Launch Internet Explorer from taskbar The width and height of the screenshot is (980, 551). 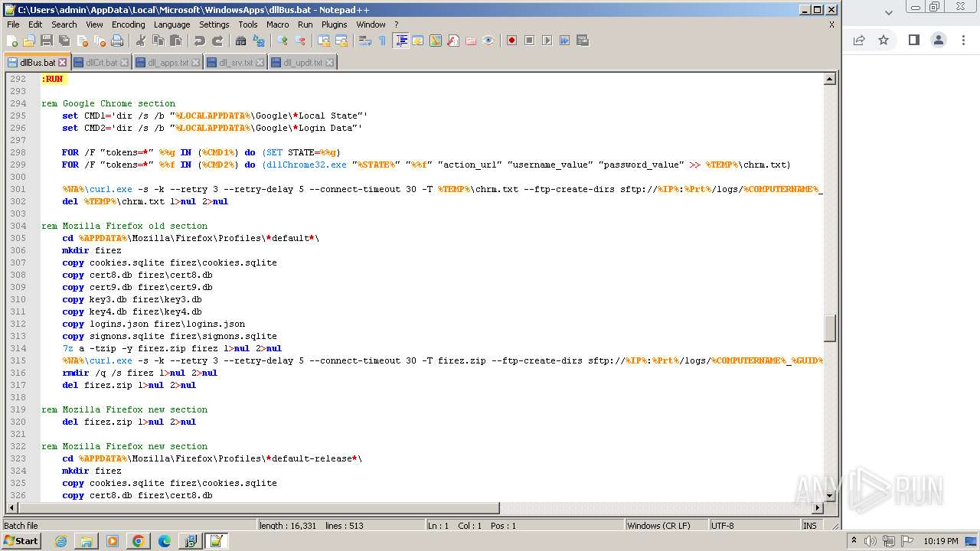[x=60, y=541]
